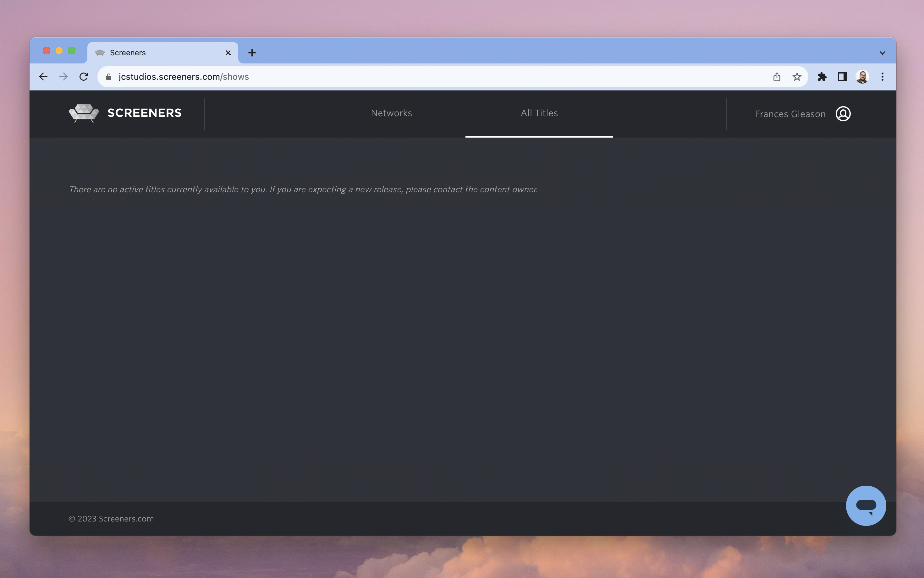
Task: Reload the current page
Action: [84, 76]
